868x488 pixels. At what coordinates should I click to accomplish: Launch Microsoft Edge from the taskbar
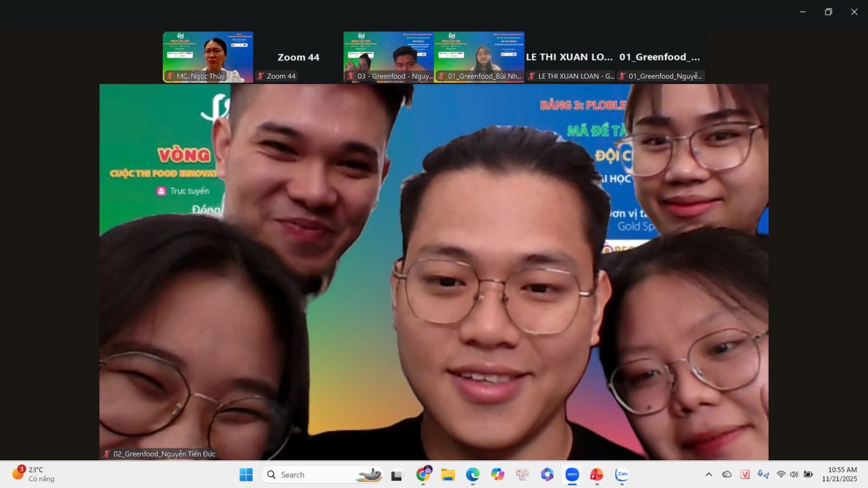tap(473, 475)
